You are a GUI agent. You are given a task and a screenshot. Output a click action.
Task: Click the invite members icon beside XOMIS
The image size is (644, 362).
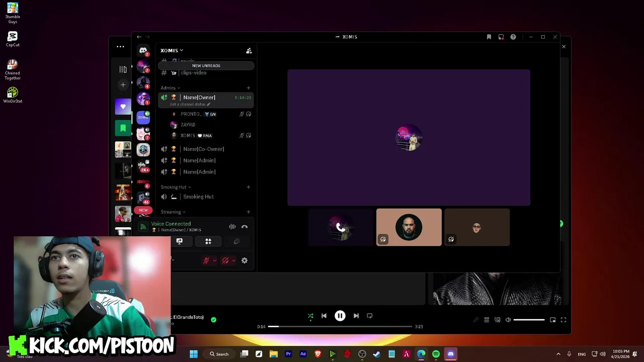[x=249, y=51]
